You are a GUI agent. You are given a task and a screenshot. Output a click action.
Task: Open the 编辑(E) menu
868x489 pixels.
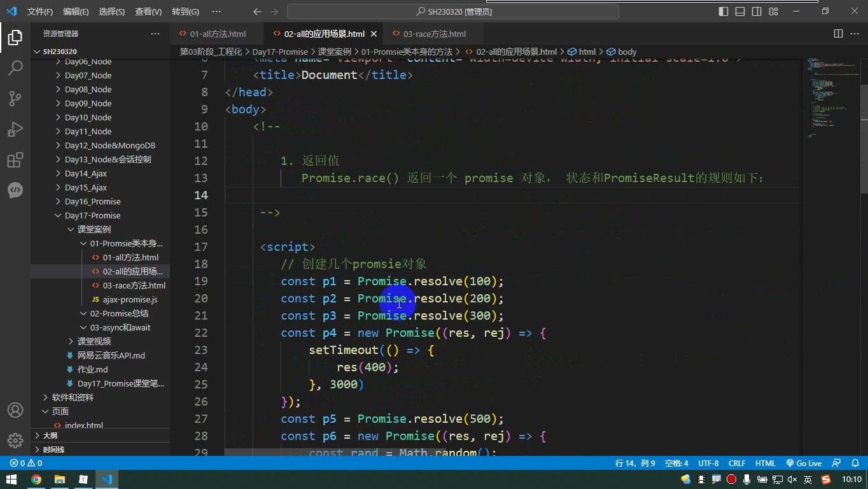pos(76,11)
